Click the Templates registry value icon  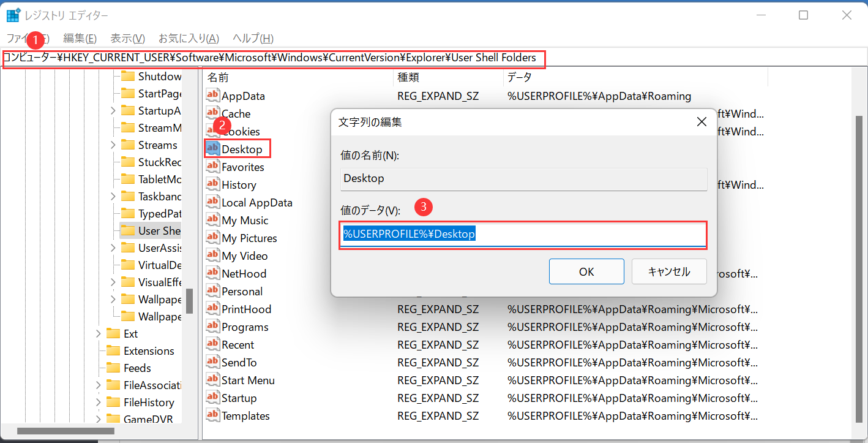click(212, 415)
